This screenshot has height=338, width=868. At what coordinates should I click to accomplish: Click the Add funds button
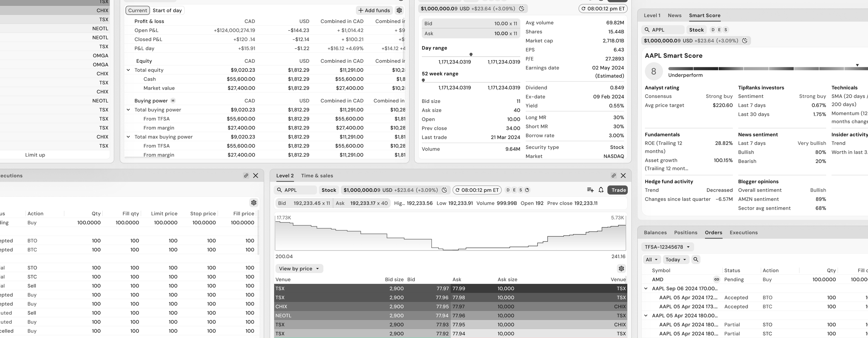pos(374,10)
